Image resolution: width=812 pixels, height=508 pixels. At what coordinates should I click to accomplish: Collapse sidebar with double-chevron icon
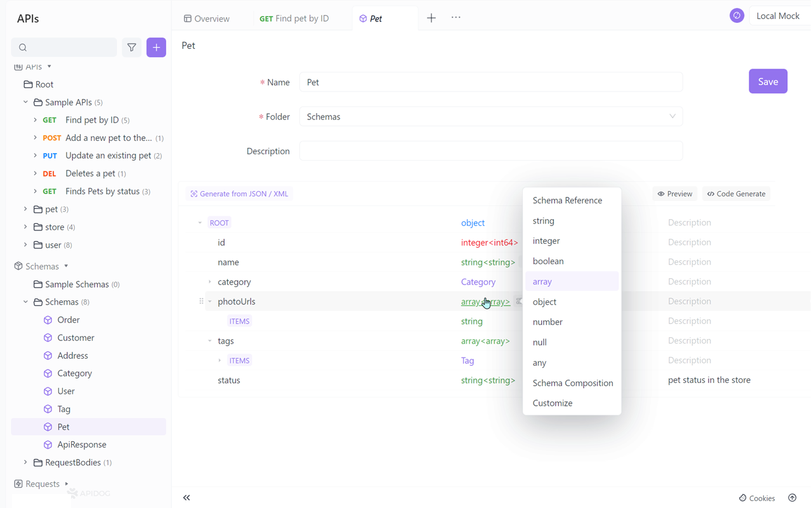(187, 498)
